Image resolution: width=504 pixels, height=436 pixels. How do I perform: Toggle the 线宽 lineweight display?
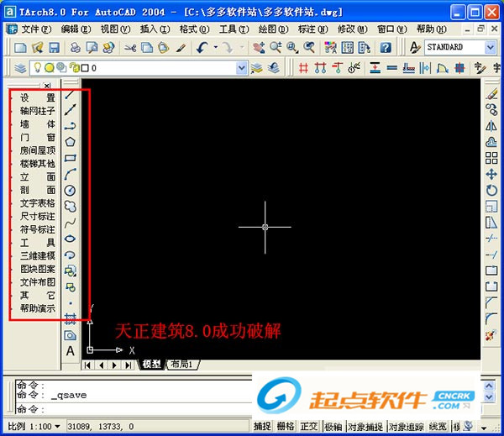pyautogui.click(x=438, y=427)
